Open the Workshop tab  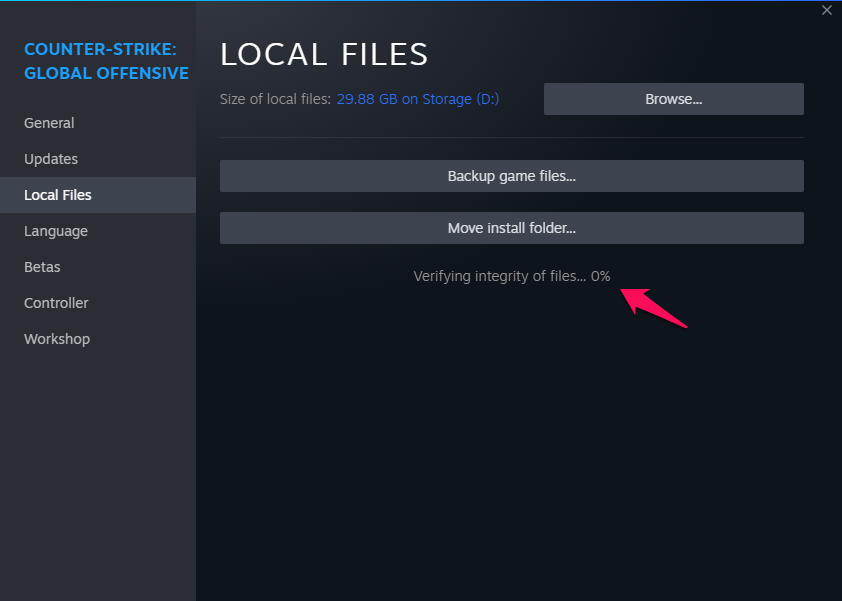[x=98, y=339]
